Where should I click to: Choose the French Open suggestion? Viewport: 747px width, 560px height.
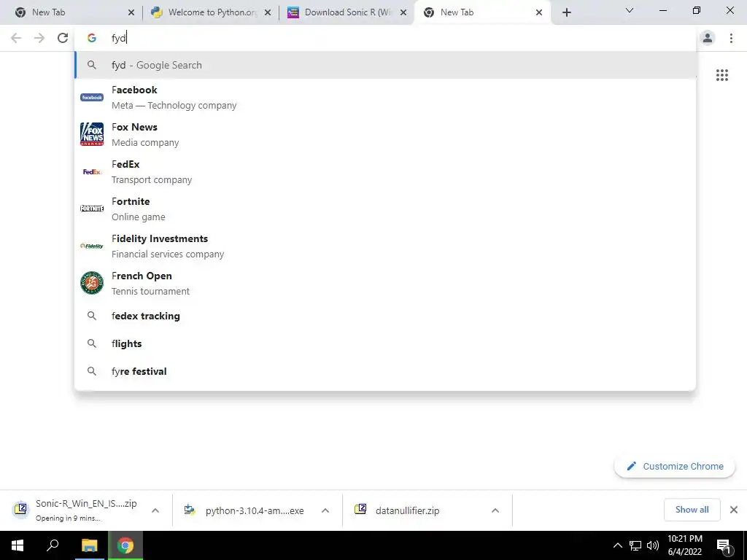pyautogui.click(x=385, y=283)
